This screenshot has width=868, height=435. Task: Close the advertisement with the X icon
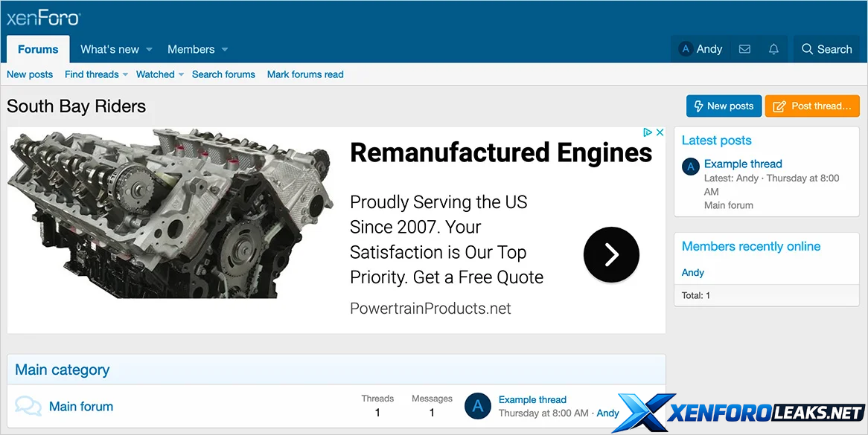660,133
